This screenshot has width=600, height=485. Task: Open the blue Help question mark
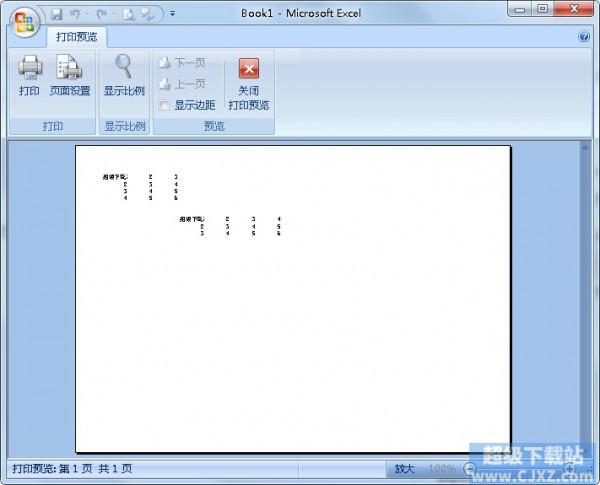click(584, 37)
